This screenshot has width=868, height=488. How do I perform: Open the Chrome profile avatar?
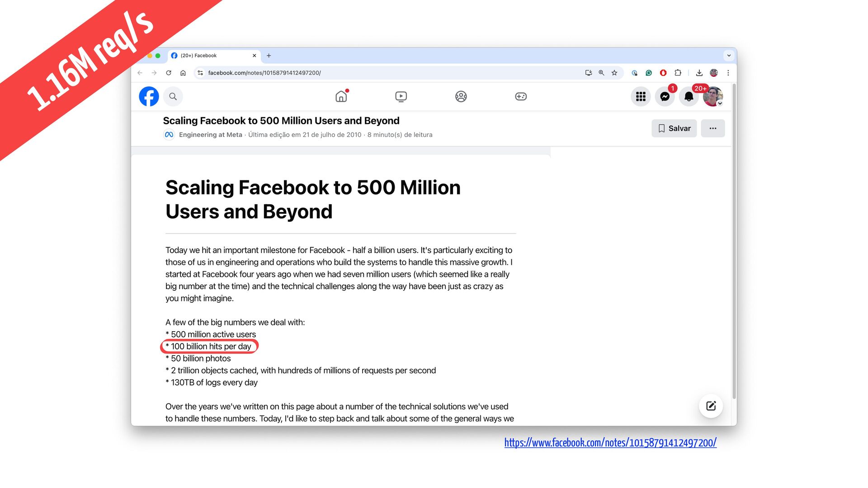coord(714,73)
